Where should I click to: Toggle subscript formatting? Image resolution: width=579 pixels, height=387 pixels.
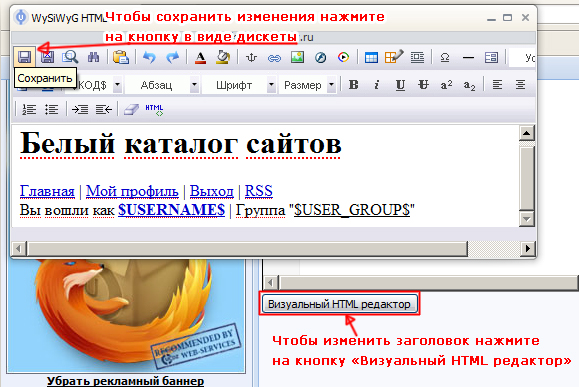point(469,85)
